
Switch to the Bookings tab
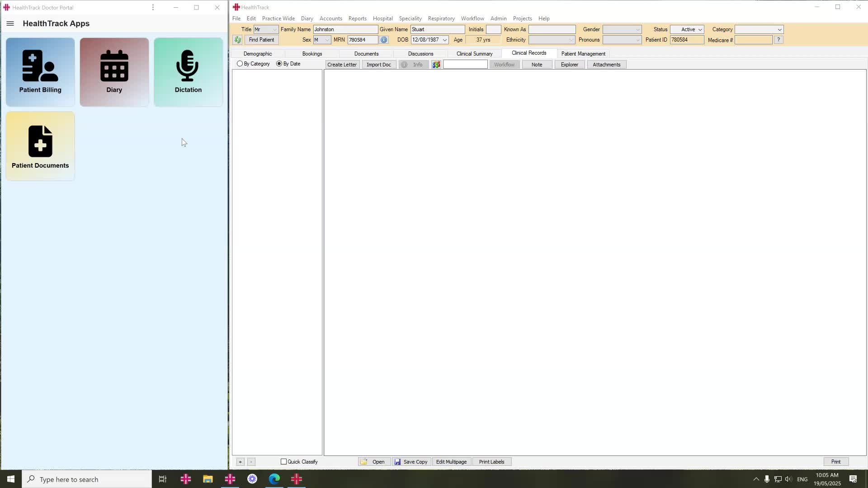312,54
